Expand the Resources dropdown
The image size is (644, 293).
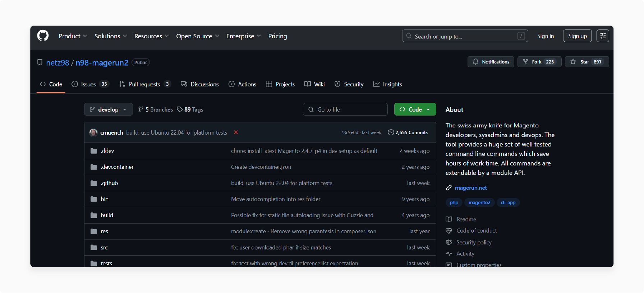point(151,36)
